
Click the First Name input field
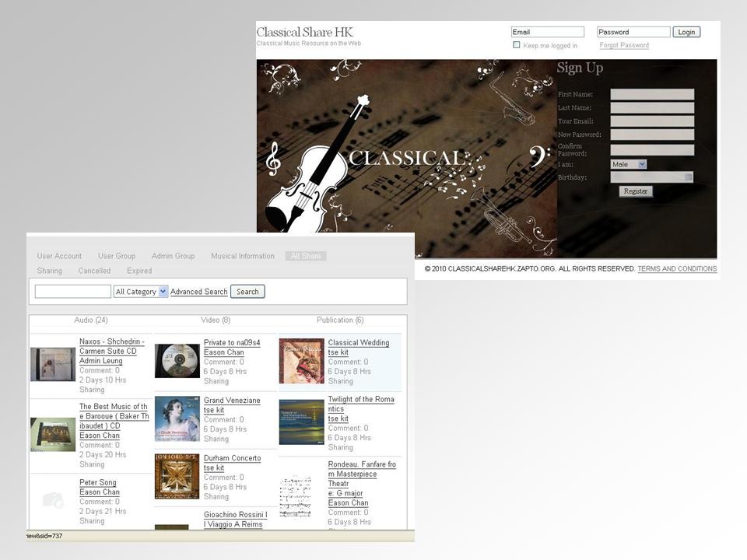click(652, 94)
